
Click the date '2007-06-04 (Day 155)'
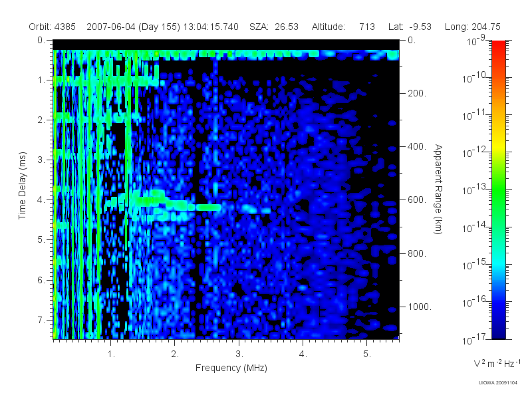tap(134, 27)
